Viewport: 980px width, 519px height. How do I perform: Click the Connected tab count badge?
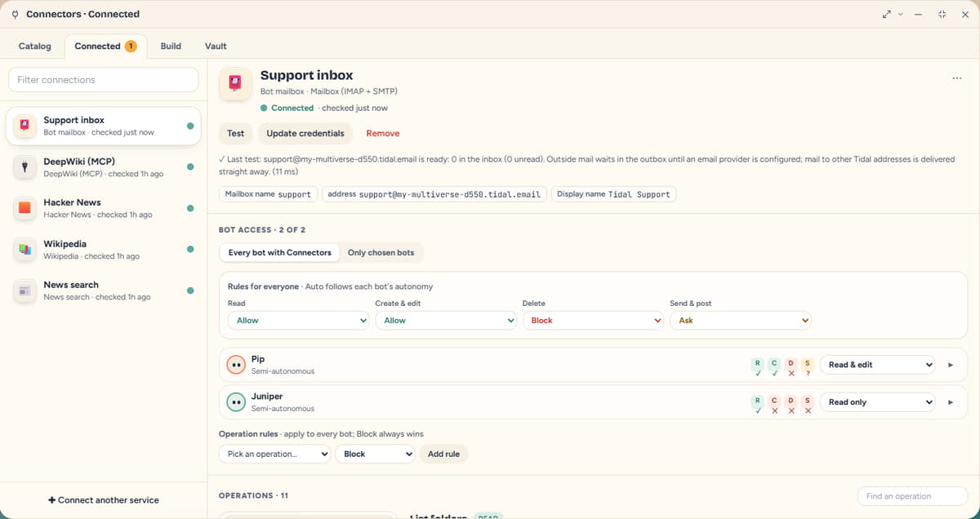131,47
